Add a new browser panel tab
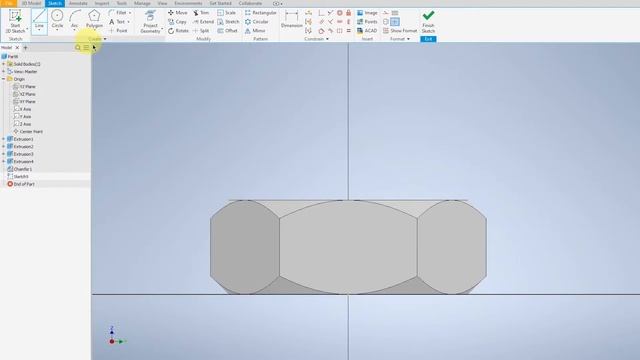 [25, 47]
